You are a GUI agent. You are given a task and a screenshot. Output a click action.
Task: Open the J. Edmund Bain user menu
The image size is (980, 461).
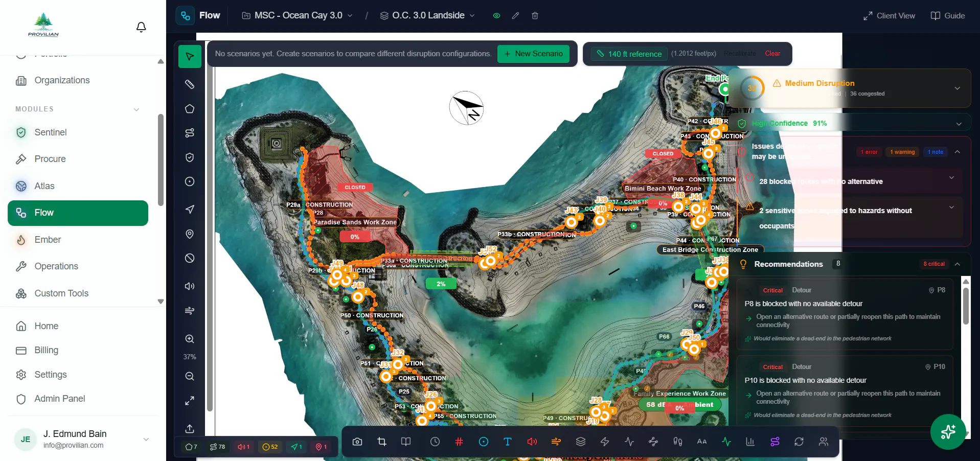click(x=82, y=439)
